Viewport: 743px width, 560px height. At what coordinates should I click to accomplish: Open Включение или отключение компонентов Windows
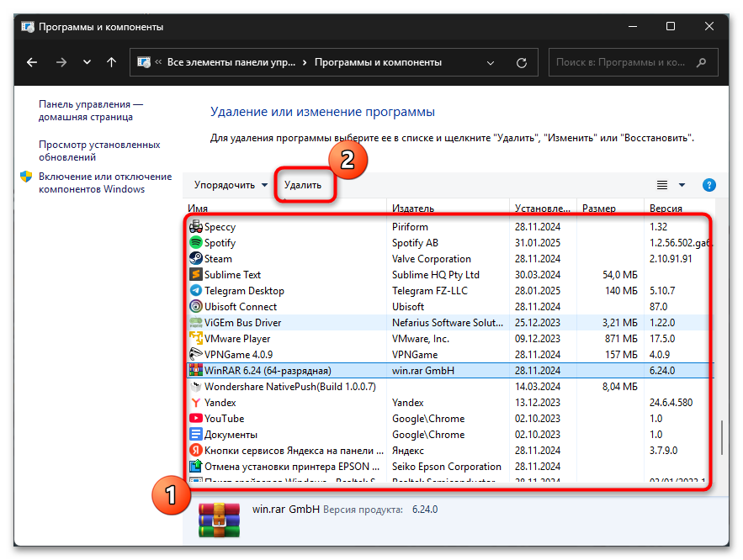[x=92, y=182]
